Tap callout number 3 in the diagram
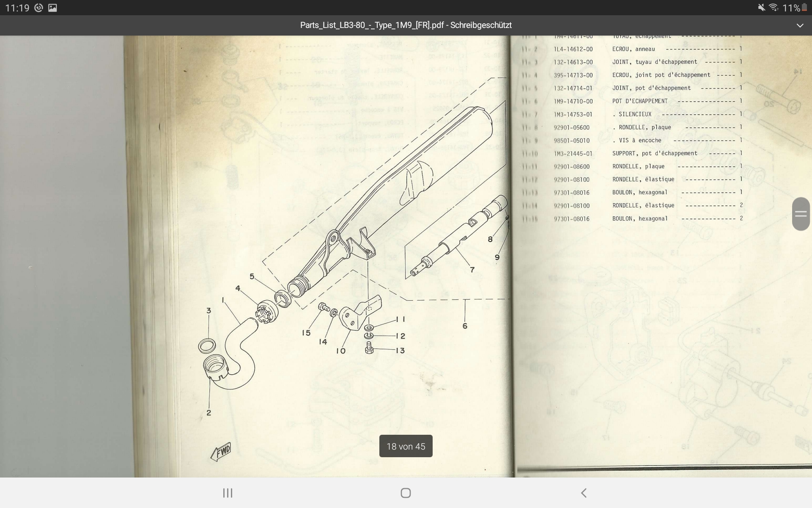The height and width of the screenshot is (508, 812). [208, 311]
